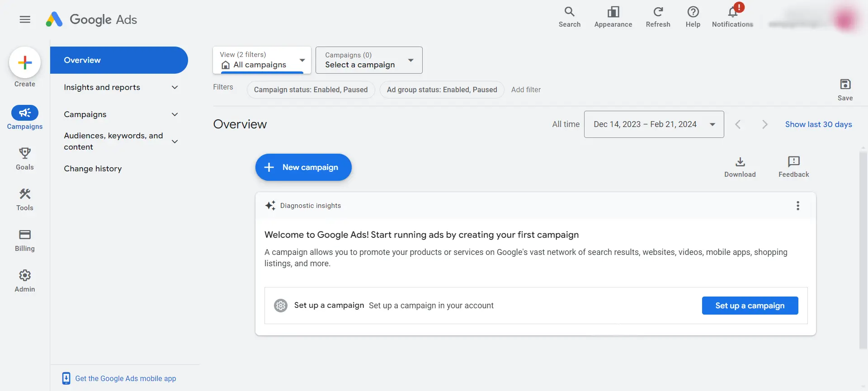Open Billing section

tap(25, 240)
